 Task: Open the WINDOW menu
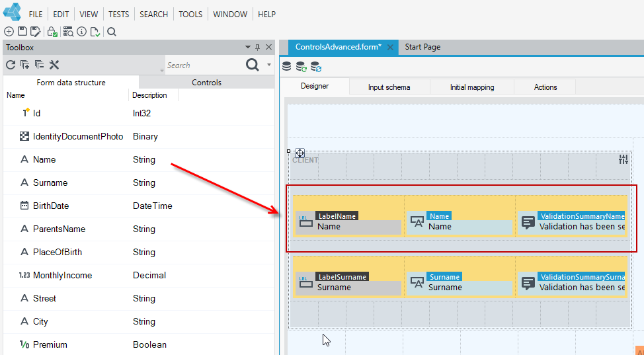(x=230, y=14)
